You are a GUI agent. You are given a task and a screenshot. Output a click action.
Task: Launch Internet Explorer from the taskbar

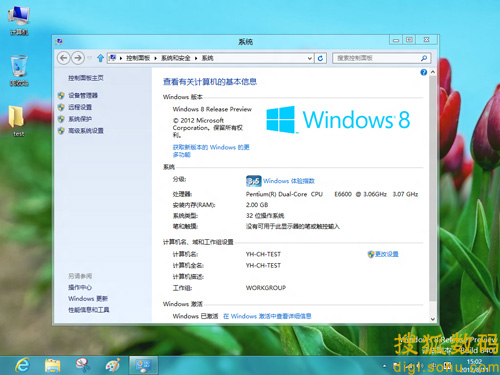(x=23, y=365)
